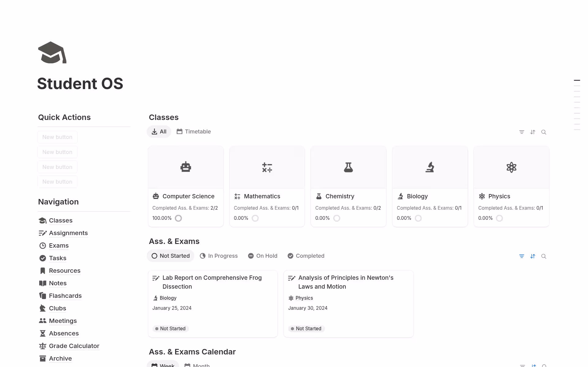Click the filter icon in Classes section
The width and height of the screenshot is (588, 367).
pos(522,132)
